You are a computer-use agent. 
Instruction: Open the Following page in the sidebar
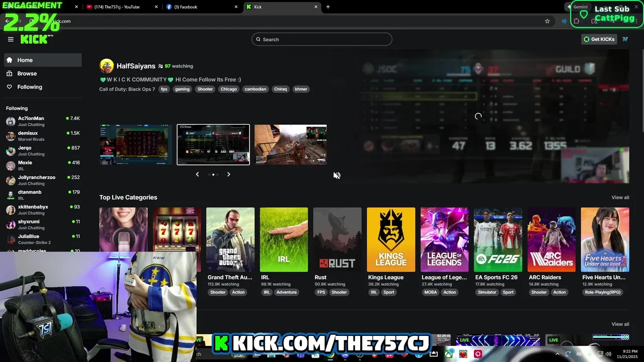click(x=43, y=87)
